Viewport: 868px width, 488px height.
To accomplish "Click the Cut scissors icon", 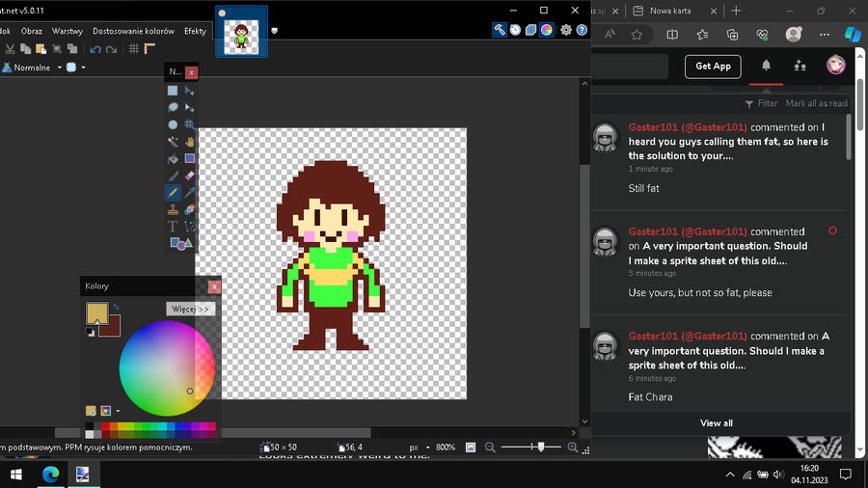I will click(x=10, y=49).
